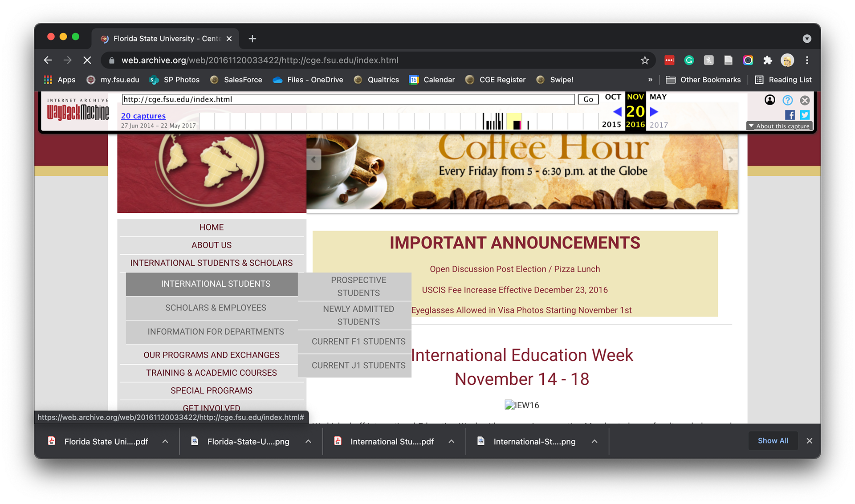Image resolution: width=855 pixels, height=504 pixels.
Task: Open Chrome three-dot menu
Action: coord(806,60)
